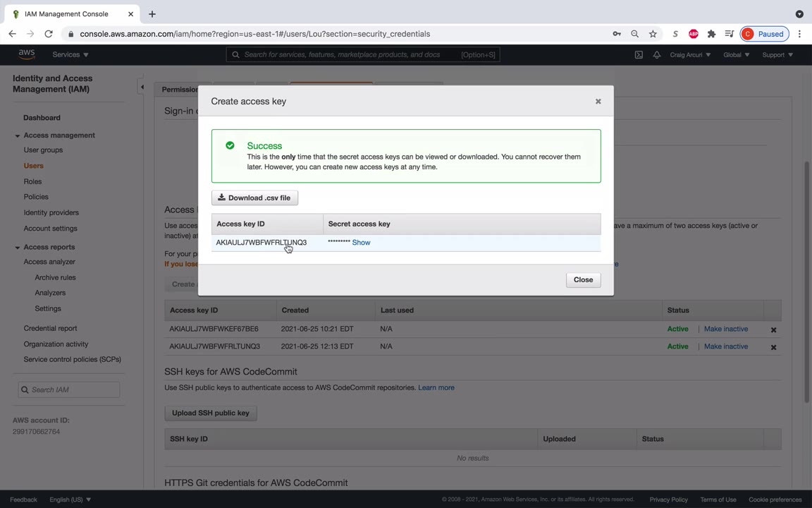Viewport: 812px width, 508px height.
Task: Open Access analyzer in sidebar
Action: pyautogui.click(x=49, y=262)
